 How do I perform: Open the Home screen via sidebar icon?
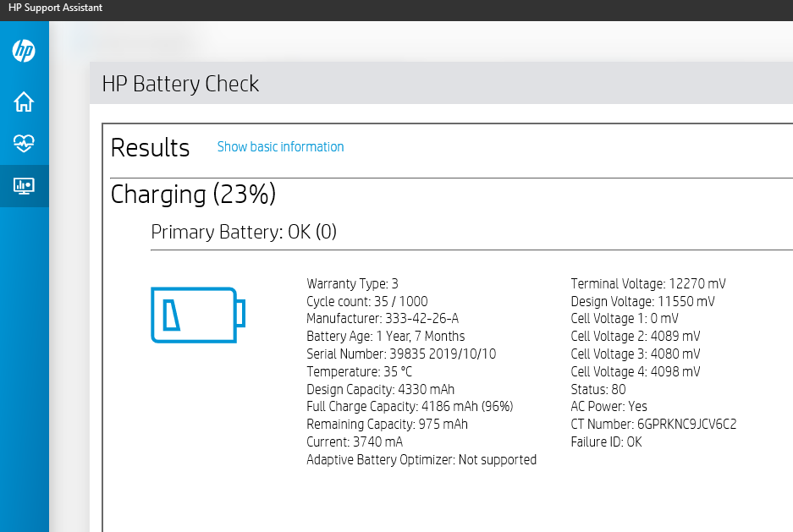pos(24,101)
